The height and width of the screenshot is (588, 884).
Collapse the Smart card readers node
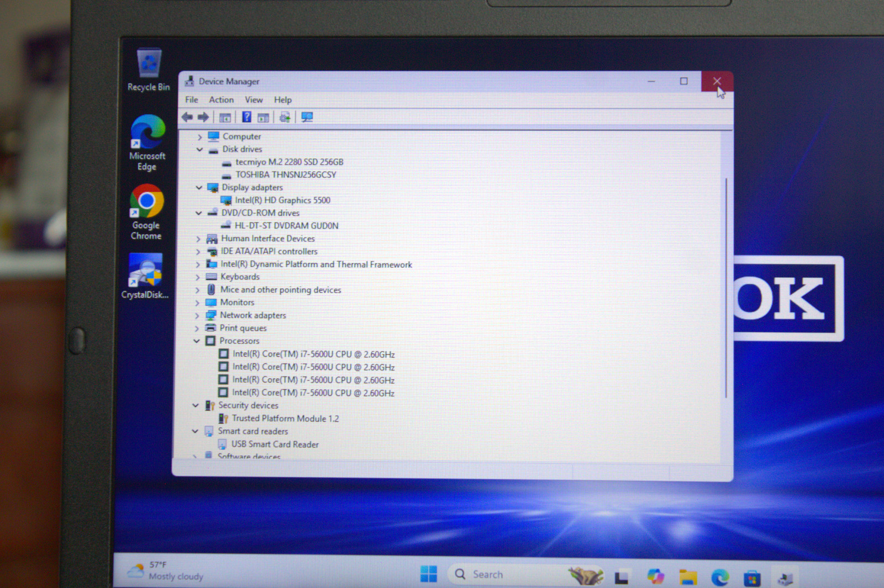pos(194,431)
